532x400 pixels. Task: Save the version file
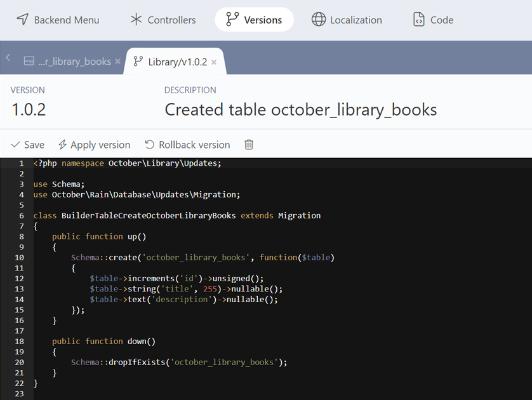28,145
